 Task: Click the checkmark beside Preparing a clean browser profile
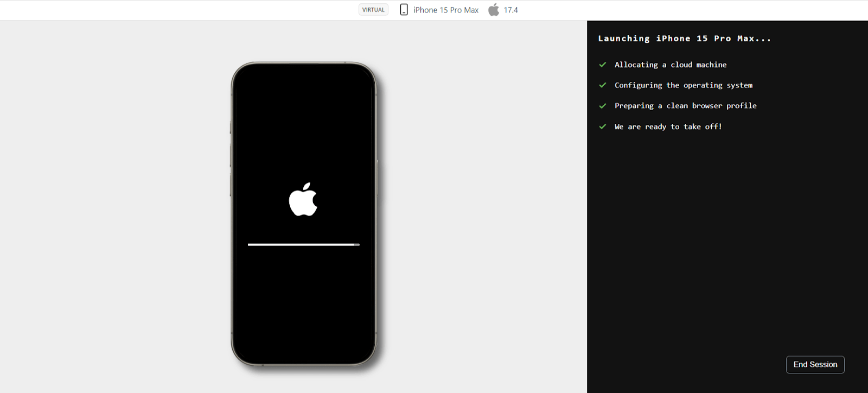602,106
